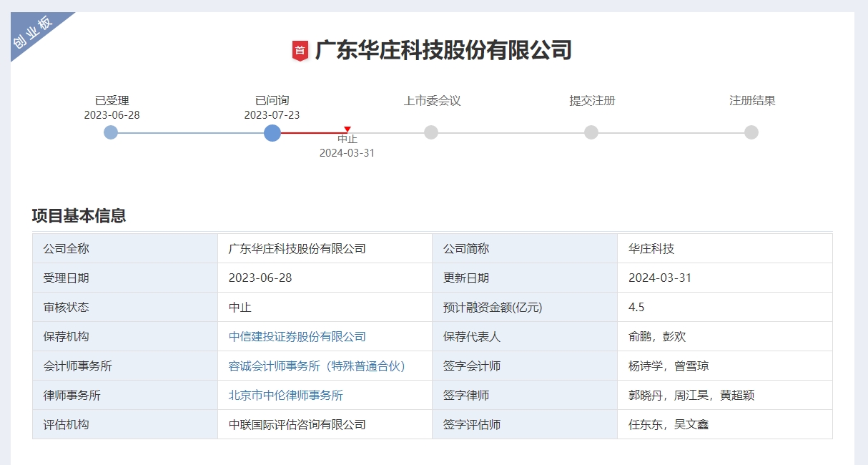This screenshot has height=465, width=868.
Task: Click the 会计师事务所 label cell
Action: (125, 366)
